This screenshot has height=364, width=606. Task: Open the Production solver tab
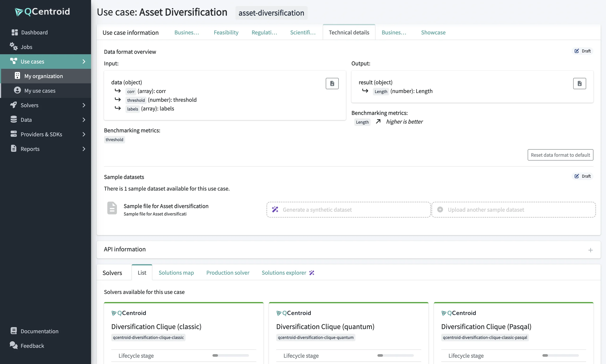coord(227,272)
